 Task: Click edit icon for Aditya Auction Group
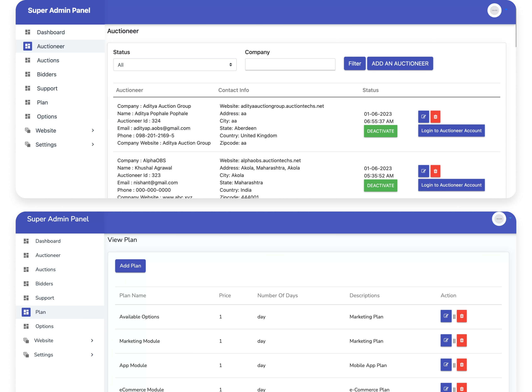pyautogui.click(x=423, y=117)
